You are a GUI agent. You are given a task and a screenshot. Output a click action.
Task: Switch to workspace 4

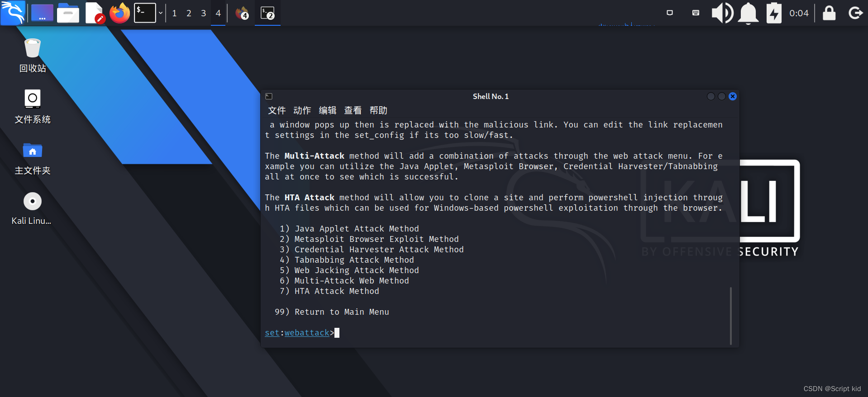pyautogui.click(x=218, y=13)
